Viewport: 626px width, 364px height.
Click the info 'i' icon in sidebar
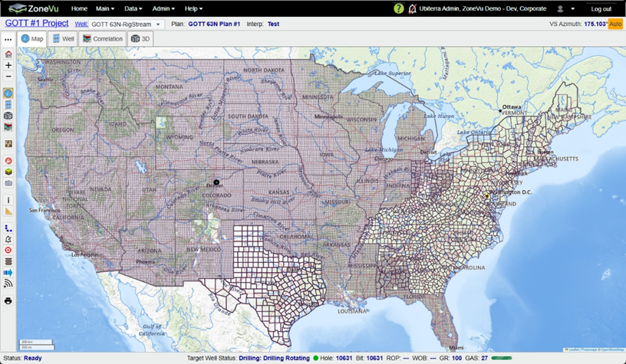(8, 200)
